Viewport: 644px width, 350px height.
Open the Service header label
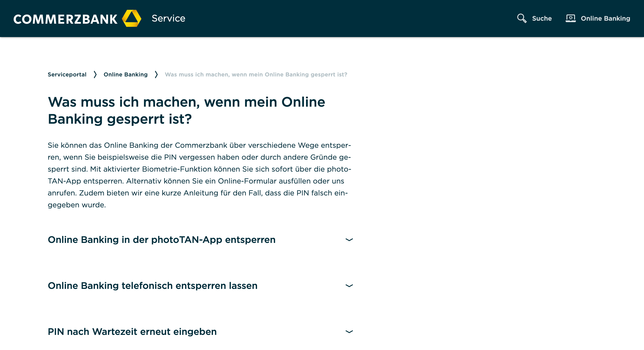[168, 19]
